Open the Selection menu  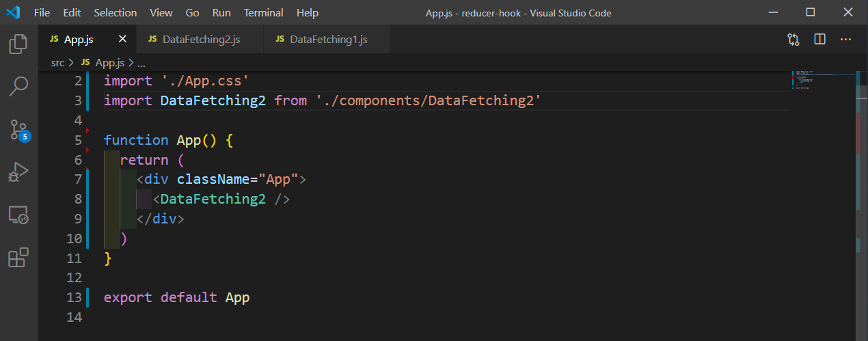tap(116, 12)
